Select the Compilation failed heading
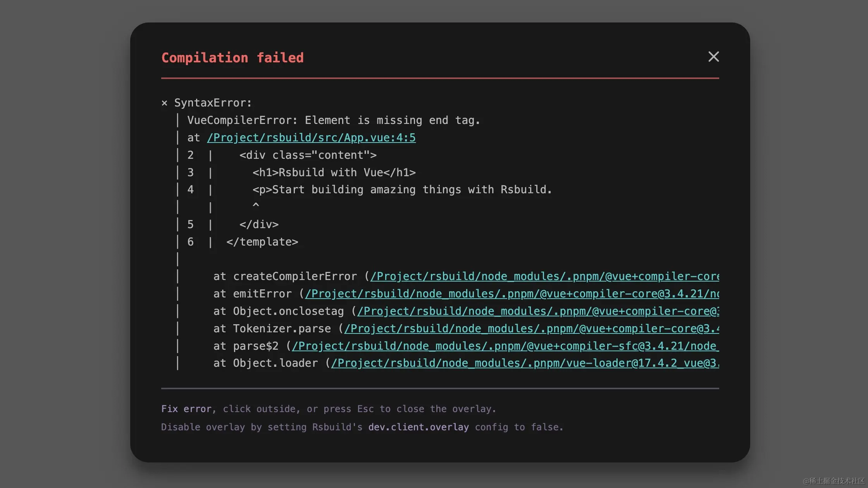The height and width of the screenshot is (488, 868). point(232,57)
